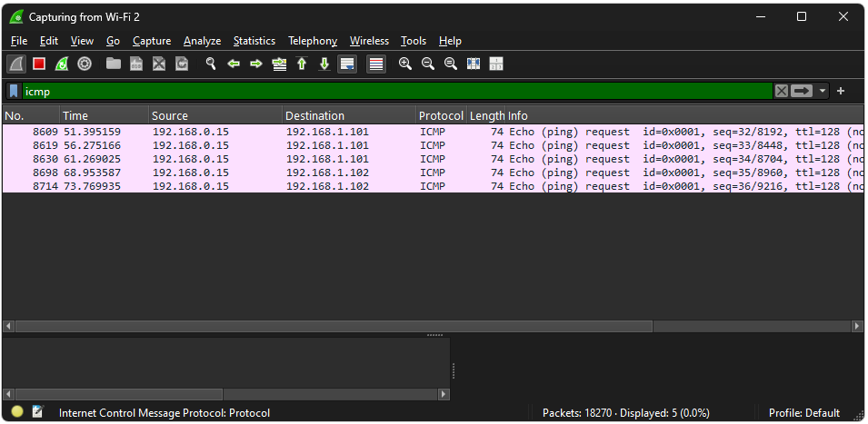Restart the current capture

[62, 64]
